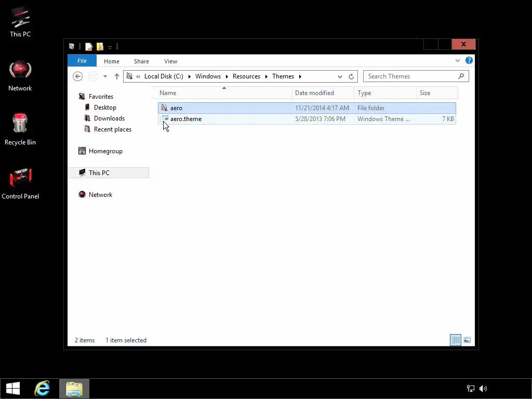
Task: Select This PC in navigation pane
Action: (108, 172)
